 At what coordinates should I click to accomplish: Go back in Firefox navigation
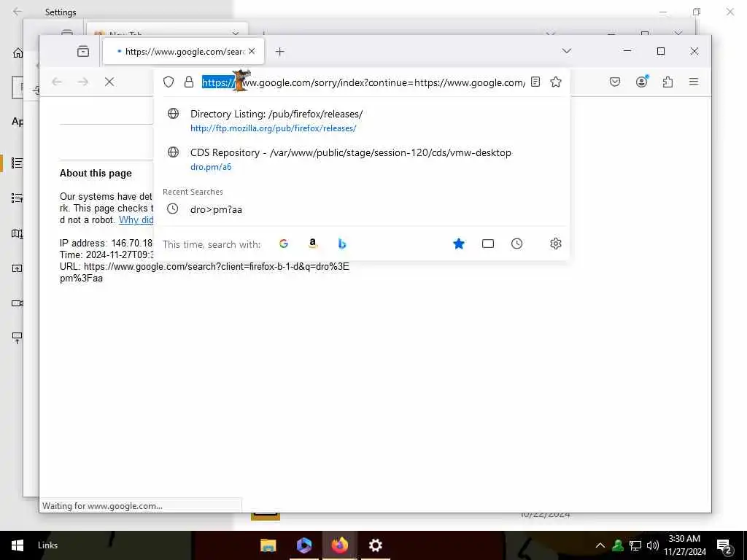point(57,82)
